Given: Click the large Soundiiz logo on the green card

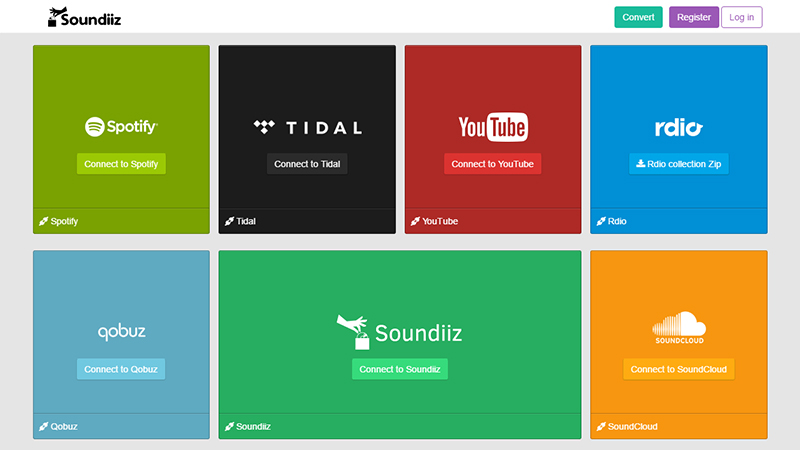Looking at the screenshot, I should click(x=399, y=332).
